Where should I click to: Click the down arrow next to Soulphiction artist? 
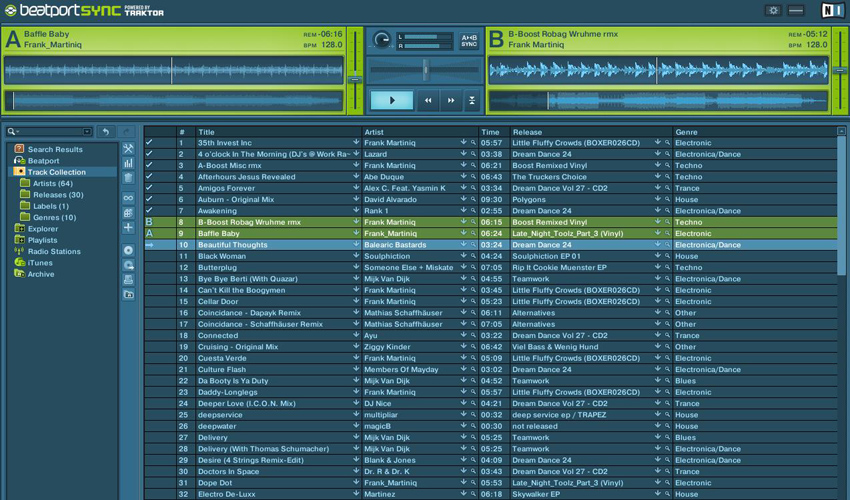pos(463,256)
